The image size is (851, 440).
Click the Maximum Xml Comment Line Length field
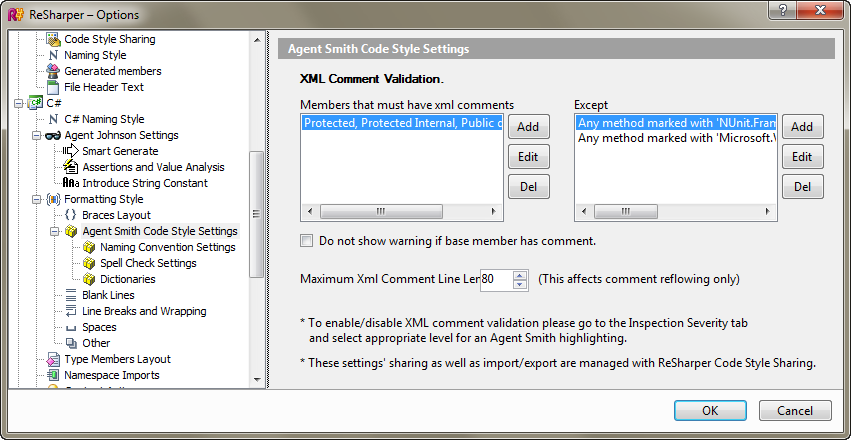[496, 279]
